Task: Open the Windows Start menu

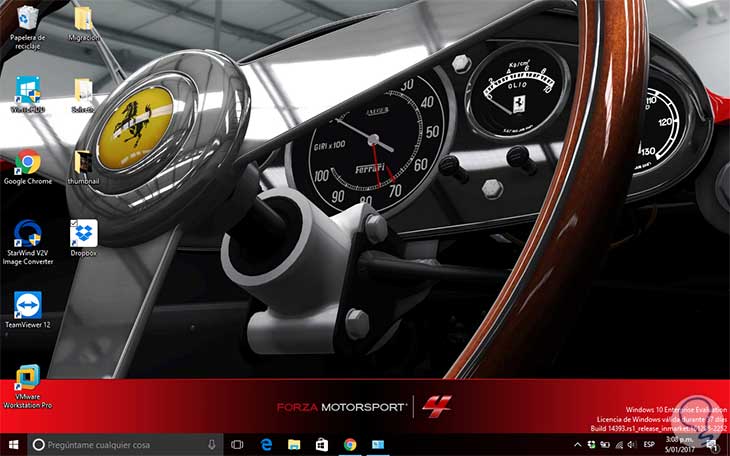Action: click(x=14, y=445)
